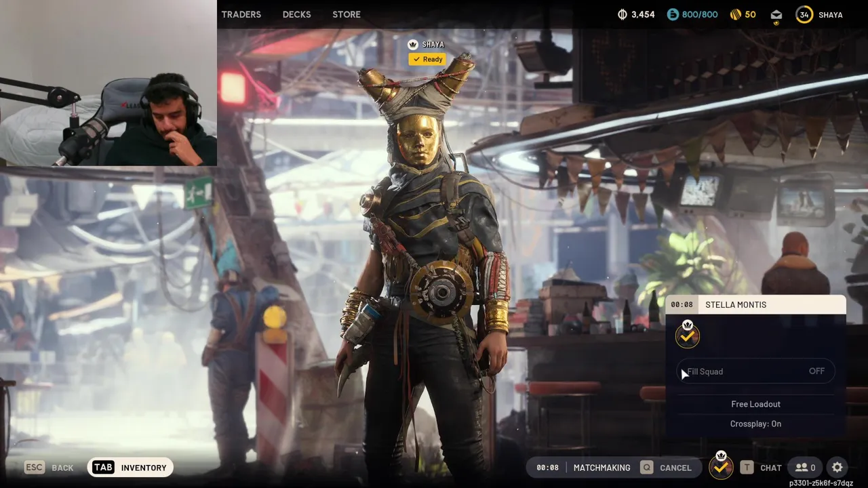
Task: Toggle the yellow Ready status badge
Action: (x=427, y=60)
